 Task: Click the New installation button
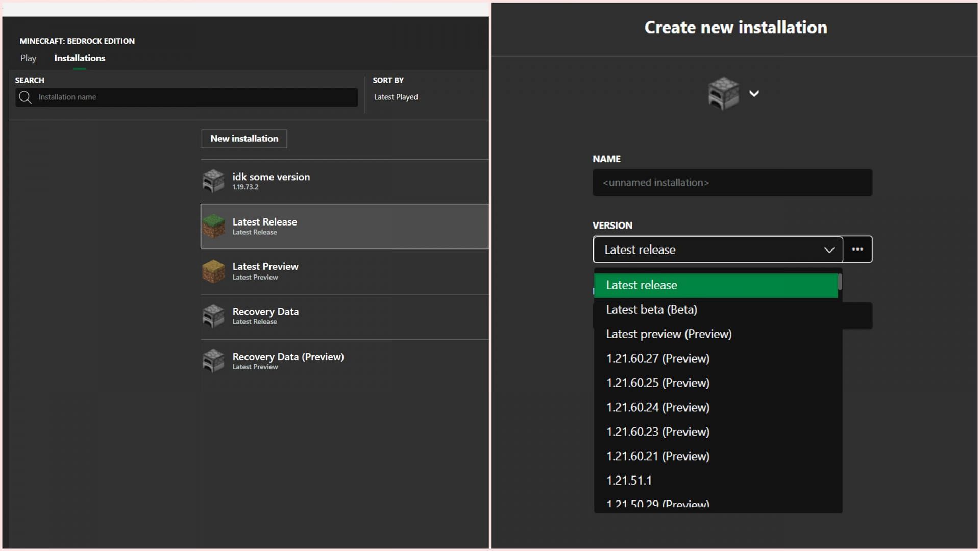click(244, 138)
